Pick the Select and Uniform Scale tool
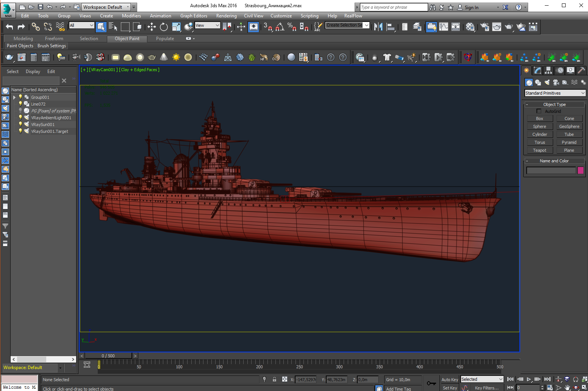 (x=176, y=26)
